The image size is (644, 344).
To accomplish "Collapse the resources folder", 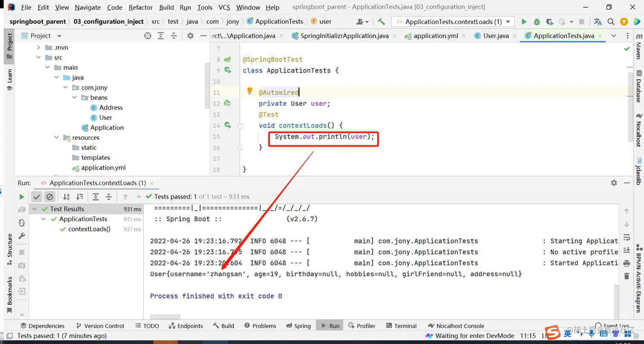I will click(x=57, y=138).
